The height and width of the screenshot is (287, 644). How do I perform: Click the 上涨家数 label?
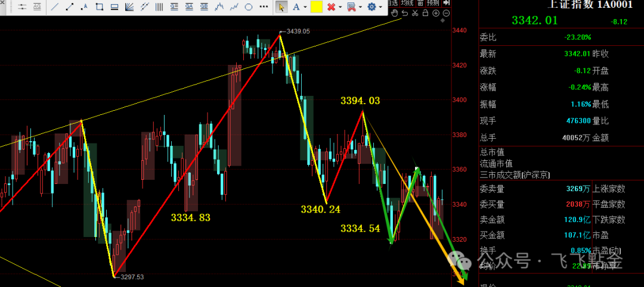pos(609,189)
